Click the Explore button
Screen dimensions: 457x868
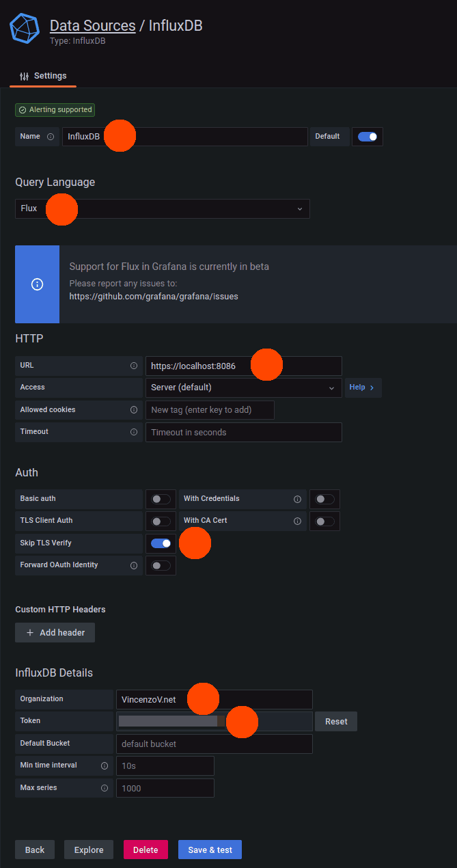89,850
